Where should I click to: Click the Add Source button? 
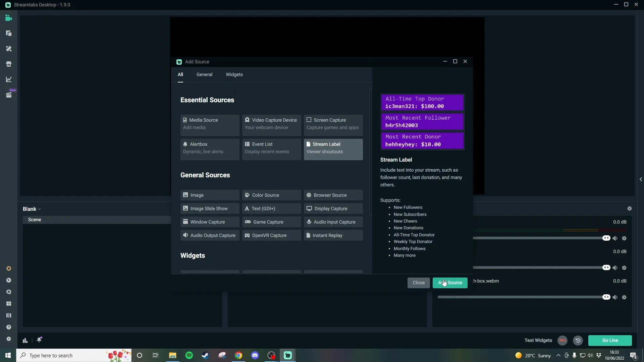coord(450,283)
